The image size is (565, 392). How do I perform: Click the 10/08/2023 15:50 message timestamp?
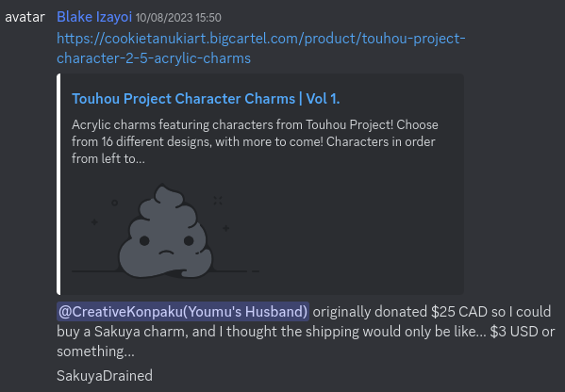(x=178, y=18)
